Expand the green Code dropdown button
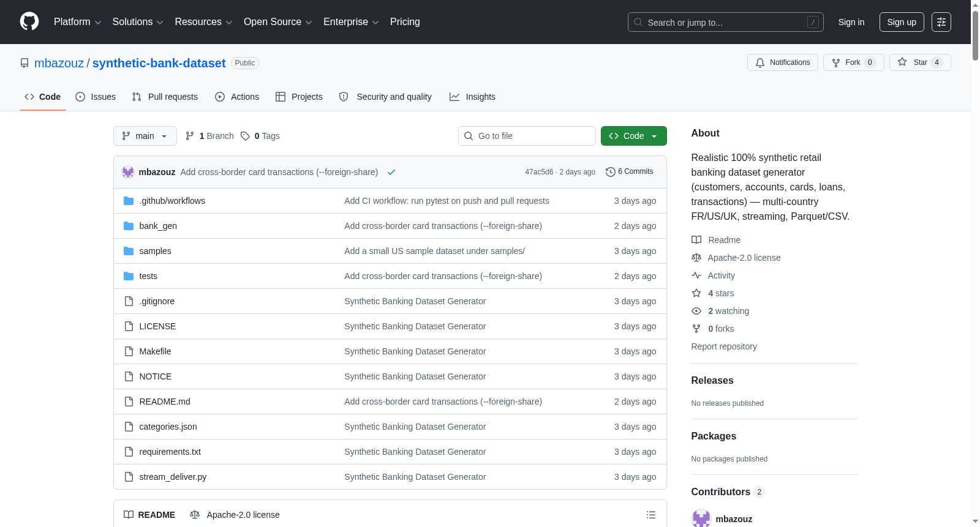980x527 pixels. [634, 136]
